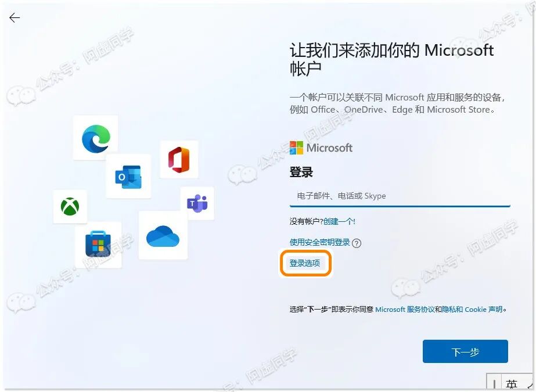This screenshot has width=536, height=392.
Task: Switch the 英 input method indicator
Action: 512,384
